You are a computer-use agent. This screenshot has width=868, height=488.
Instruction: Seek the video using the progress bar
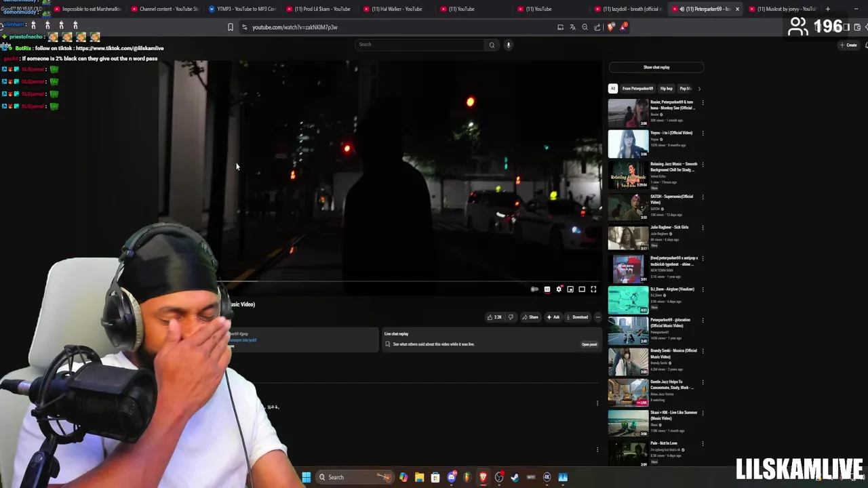410,281
